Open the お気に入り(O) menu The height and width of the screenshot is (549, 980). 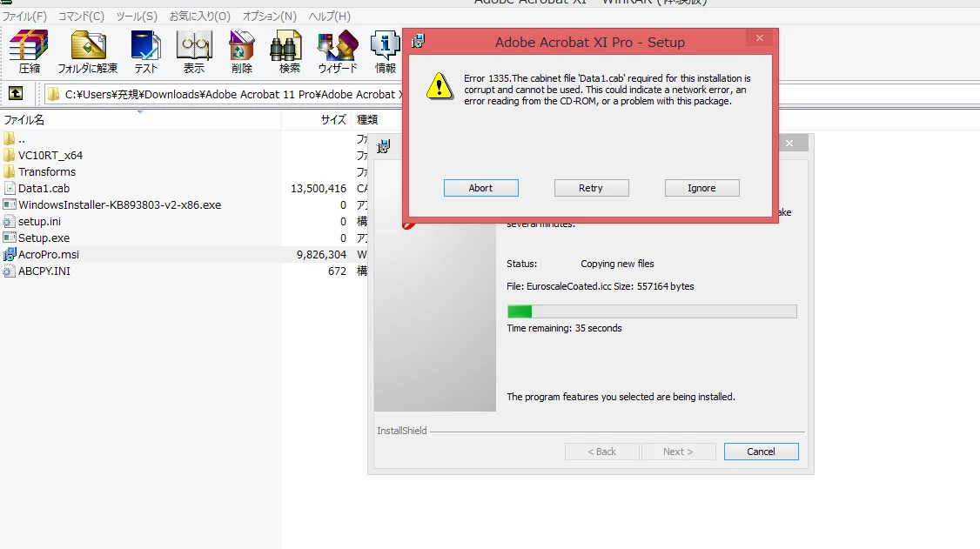pyautogui.click(x=200, y=17)
